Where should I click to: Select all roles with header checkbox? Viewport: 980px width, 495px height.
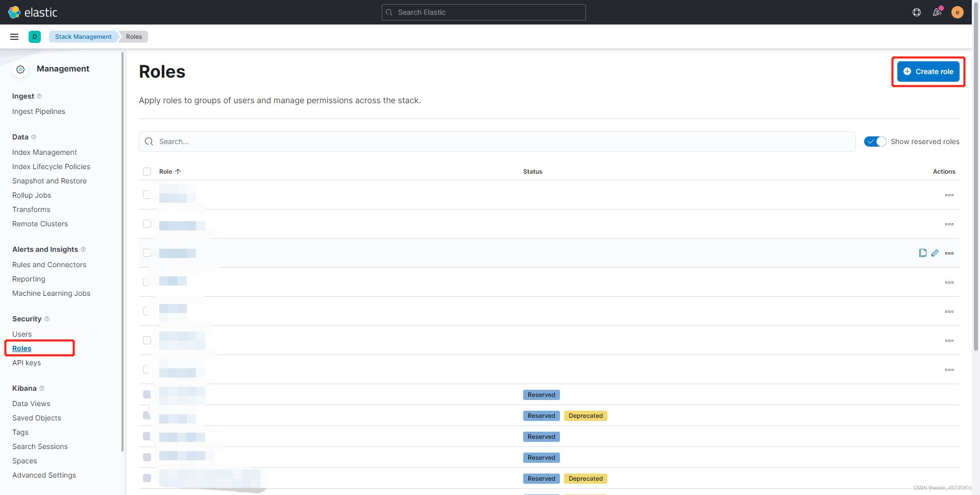[147, 172]
